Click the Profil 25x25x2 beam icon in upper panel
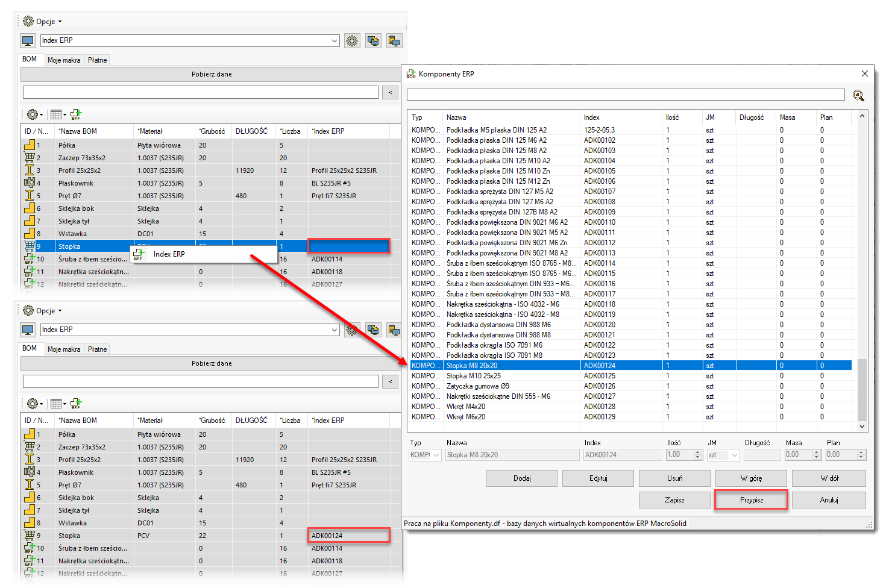The width and height of the screenshot is (889, 588). pos(30,170)
